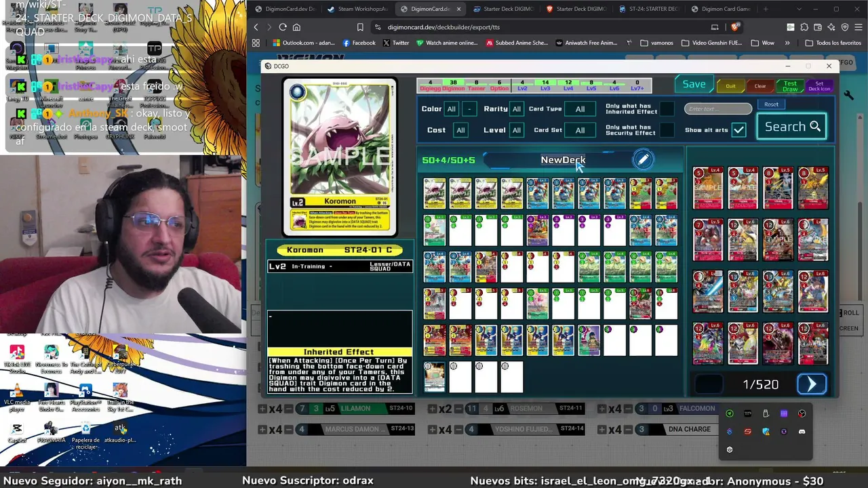Reset the card search filters
This screenshot has height=488, width=868.
pos(771,104)
